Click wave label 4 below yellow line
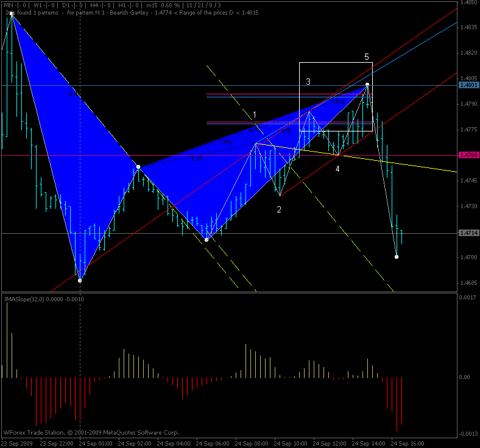The width and height of the screenshot is (480, 448). pyautogui.click(x=337, y=169)
